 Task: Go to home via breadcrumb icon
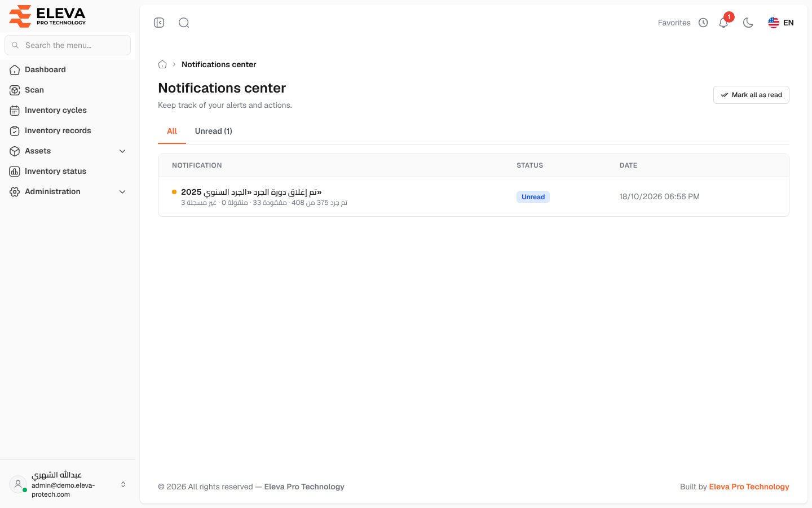click(x=162, y=64)
